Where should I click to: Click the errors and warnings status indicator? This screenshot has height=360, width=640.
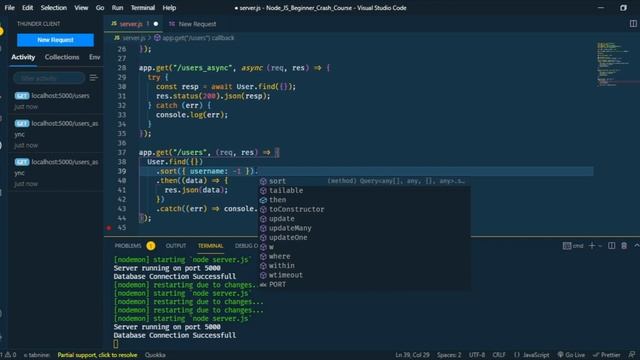pos(9,355)
